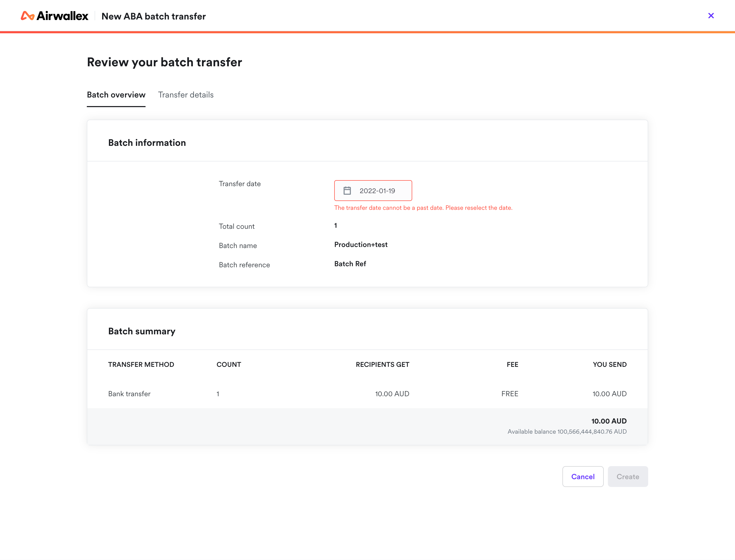Click the New ABA batch transfer title
The image size is (735, 560).
[154, 16]
